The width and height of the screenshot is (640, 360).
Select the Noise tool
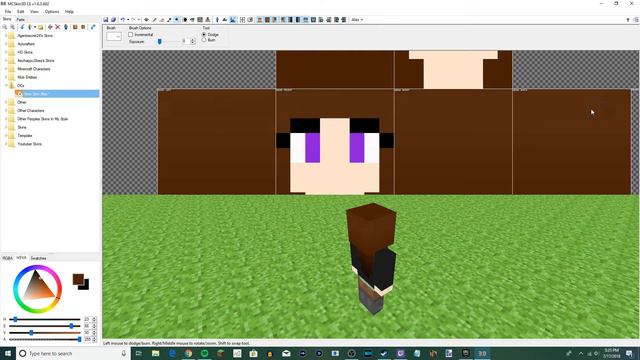coord(200,20)
